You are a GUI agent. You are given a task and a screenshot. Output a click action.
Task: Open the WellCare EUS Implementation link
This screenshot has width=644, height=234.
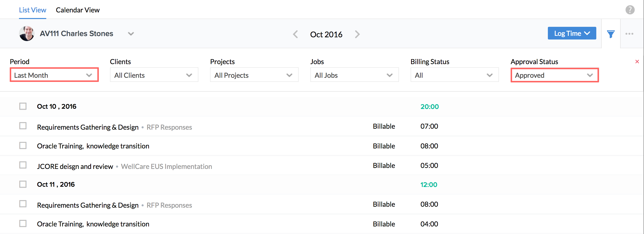(x=166, y=166)
